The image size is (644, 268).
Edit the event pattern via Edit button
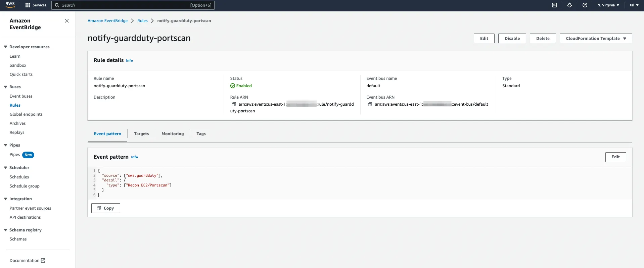coord(615,157)
